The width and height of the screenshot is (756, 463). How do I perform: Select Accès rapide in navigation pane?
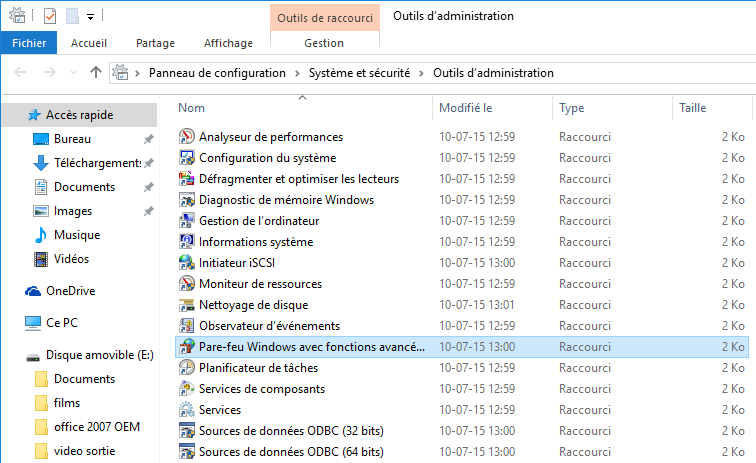[x=80, y=115]
